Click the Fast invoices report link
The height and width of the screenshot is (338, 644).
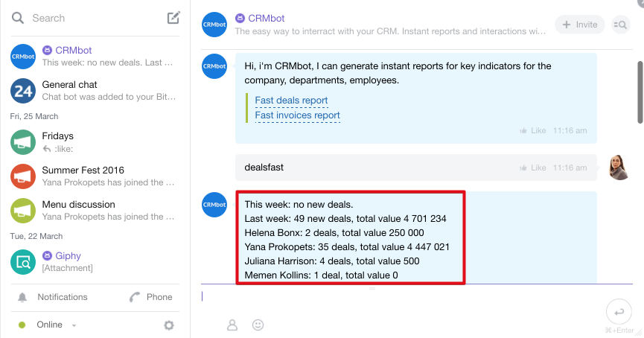click(297, 115)
